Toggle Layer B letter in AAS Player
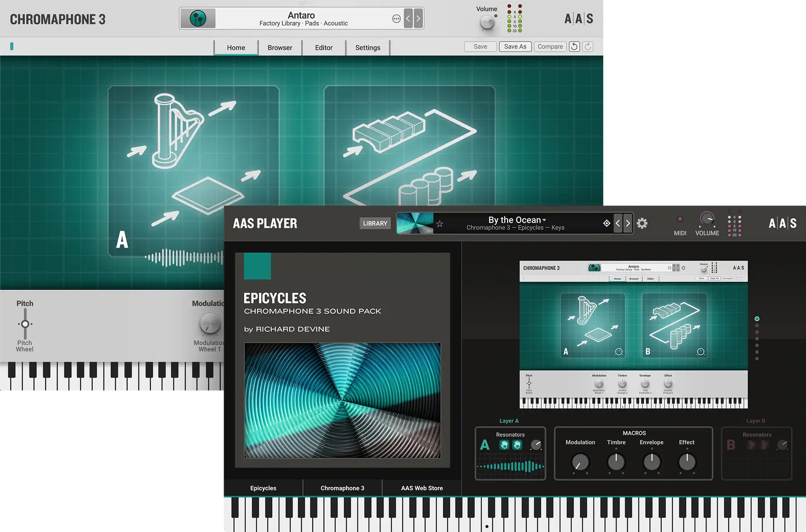 731,445
